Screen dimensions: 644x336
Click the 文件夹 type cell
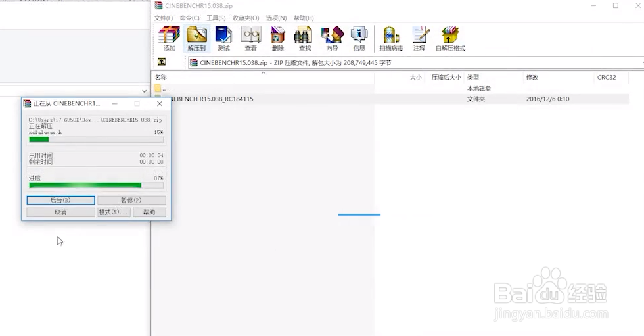coord(476,99)
